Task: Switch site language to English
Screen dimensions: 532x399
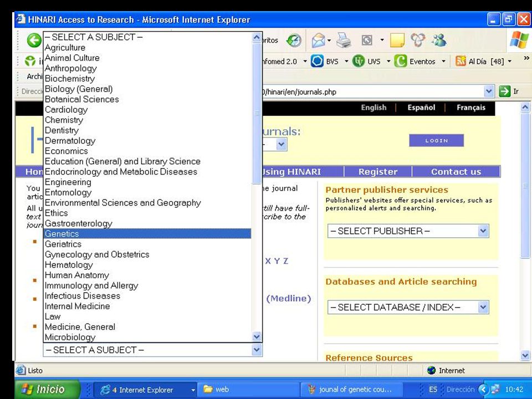Action: 374,108
